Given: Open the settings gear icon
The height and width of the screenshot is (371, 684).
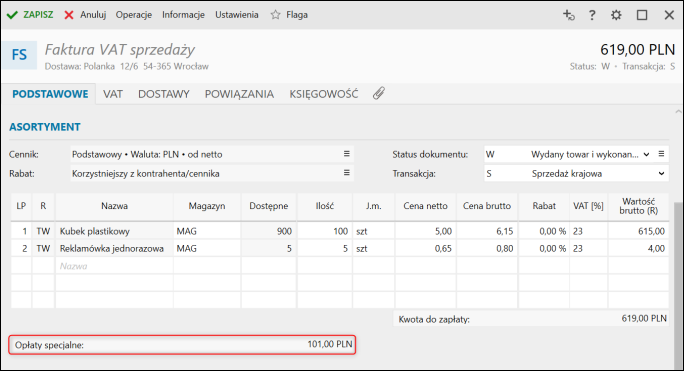Looking at the screenshot, I should (x=616, y=15).
